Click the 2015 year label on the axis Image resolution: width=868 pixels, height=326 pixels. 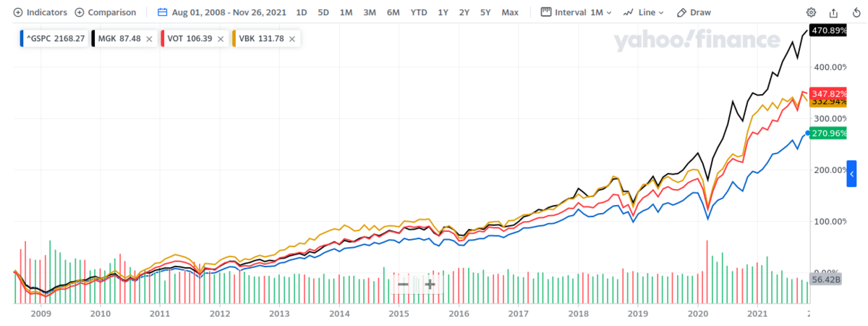click(x=399, y=314)
